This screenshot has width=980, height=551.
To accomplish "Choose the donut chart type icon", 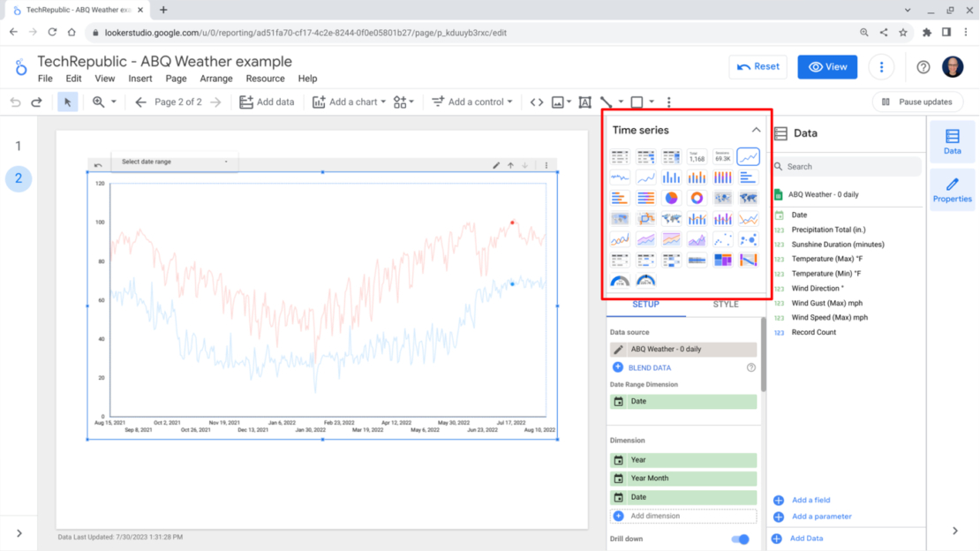I will [697, 199].
